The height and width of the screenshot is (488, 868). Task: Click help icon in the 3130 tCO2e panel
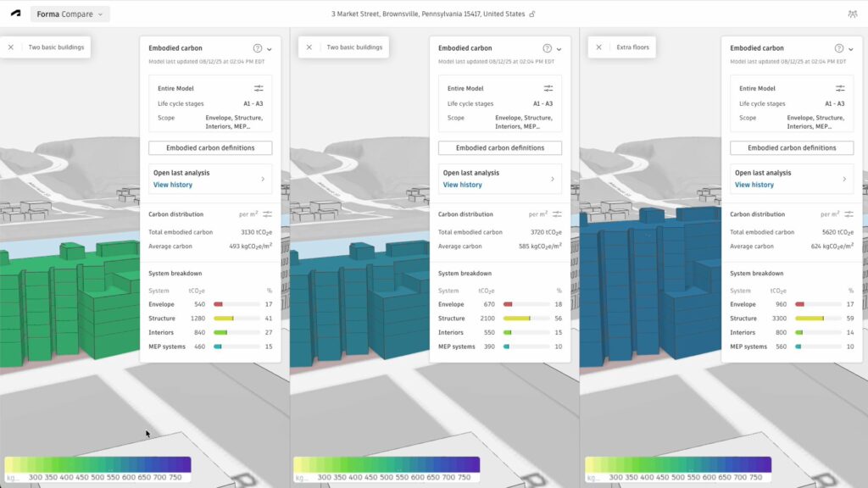coord(257,48)
